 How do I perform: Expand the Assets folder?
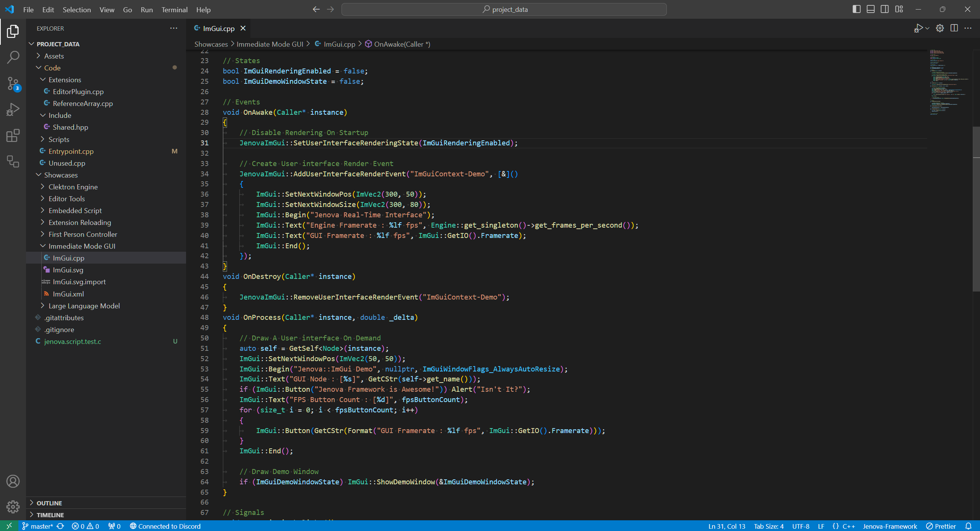pos(106,56)
